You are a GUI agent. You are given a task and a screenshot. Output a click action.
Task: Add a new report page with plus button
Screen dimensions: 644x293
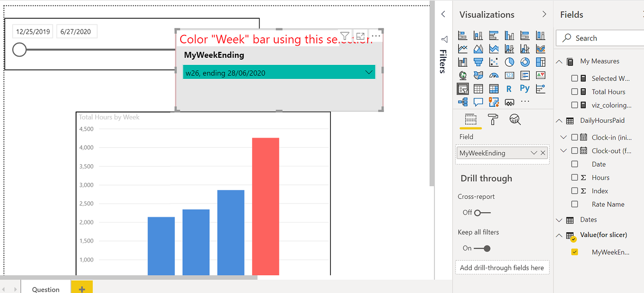pos(81,287)
